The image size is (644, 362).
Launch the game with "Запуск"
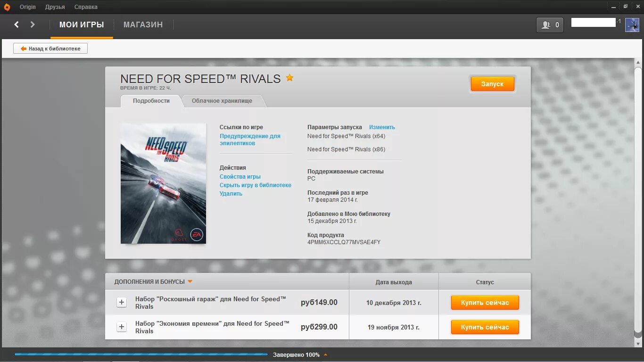tap(492, 84)
